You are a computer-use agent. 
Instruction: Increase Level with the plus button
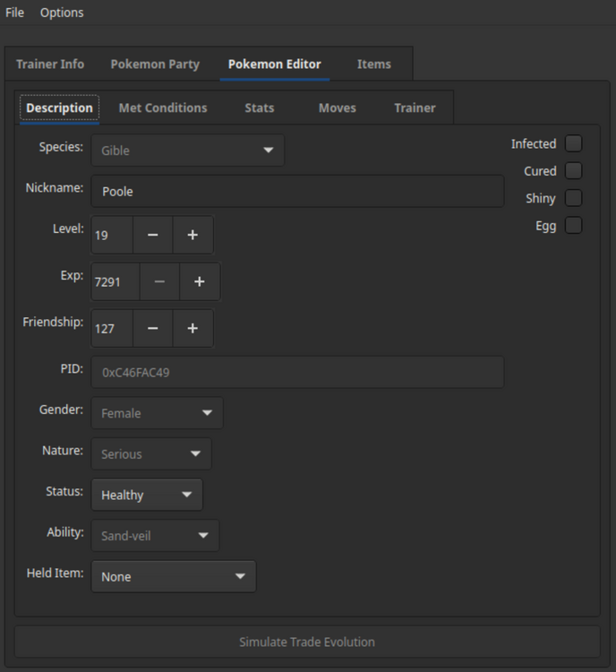(x=192, y=235)
